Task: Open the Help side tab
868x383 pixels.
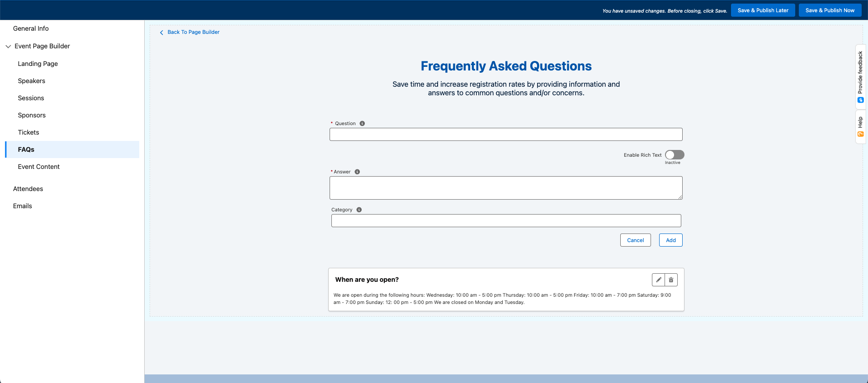Action: point(860,127)
